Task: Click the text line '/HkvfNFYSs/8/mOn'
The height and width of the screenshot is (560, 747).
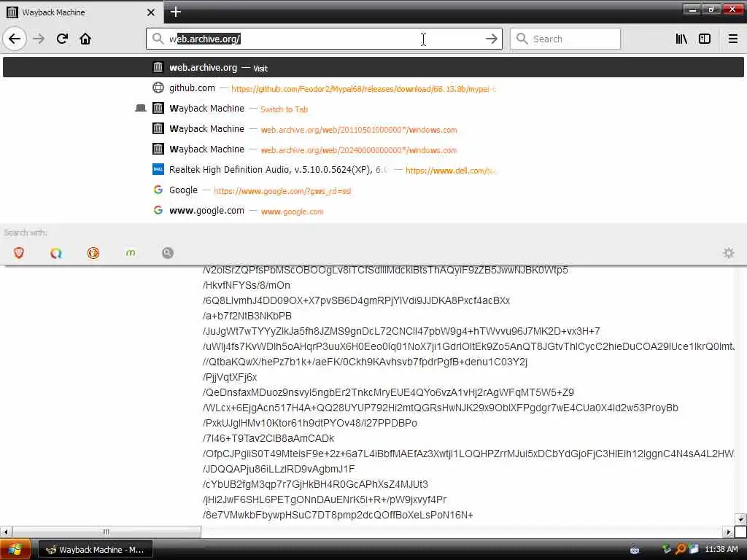Action: point(247,285)
